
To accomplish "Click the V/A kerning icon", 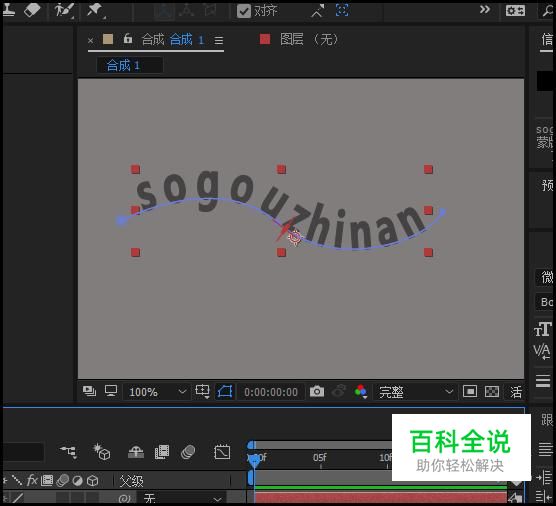I will tap(541, 351).
